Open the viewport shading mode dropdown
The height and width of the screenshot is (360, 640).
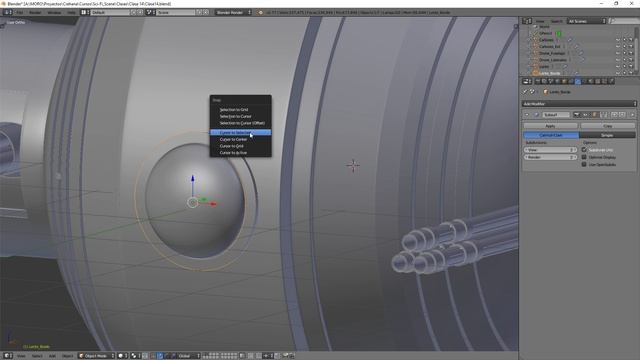(x=122, y=356)
